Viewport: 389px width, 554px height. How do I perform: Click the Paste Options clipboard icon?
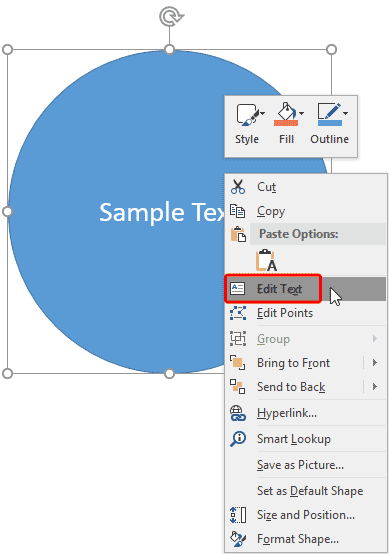click(x=238, y=234)
